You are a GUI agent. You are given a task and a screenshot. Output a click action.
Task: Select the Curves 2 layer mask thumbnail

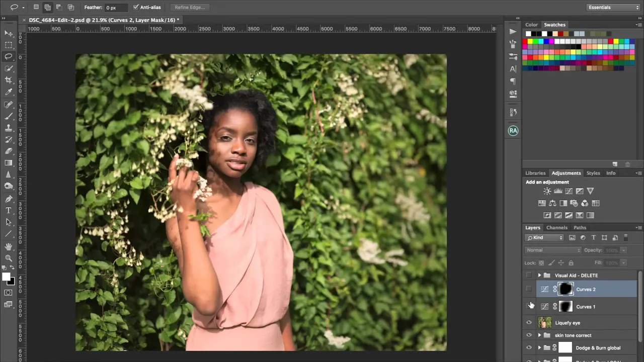[x=566, y=289]
